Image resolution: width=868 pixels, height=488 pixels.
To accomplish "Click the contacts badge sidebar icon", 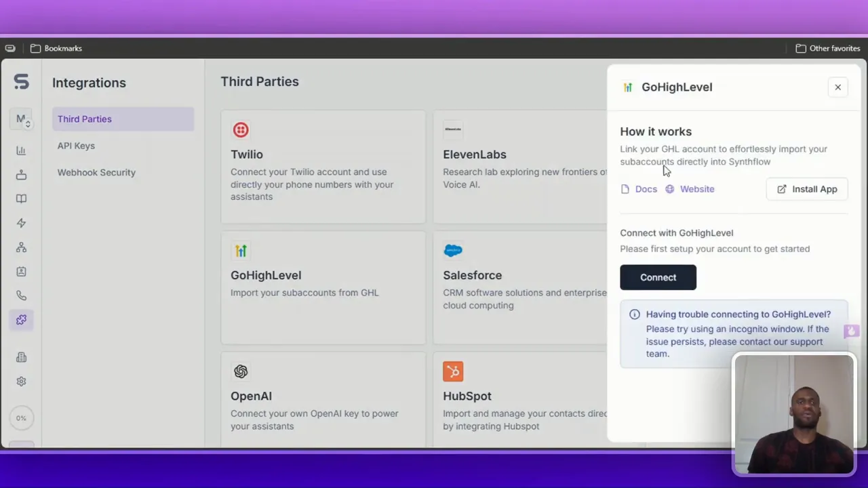I will pos(21,271).
